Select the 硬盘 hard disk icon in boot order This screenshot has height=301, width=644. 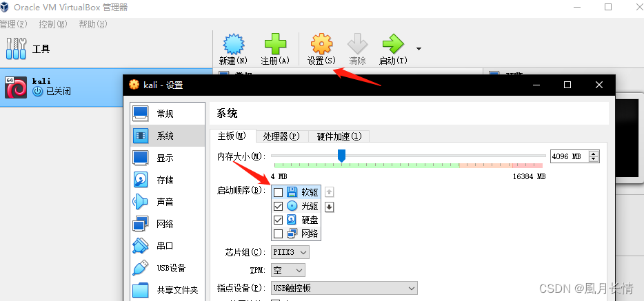coord(292,220)
